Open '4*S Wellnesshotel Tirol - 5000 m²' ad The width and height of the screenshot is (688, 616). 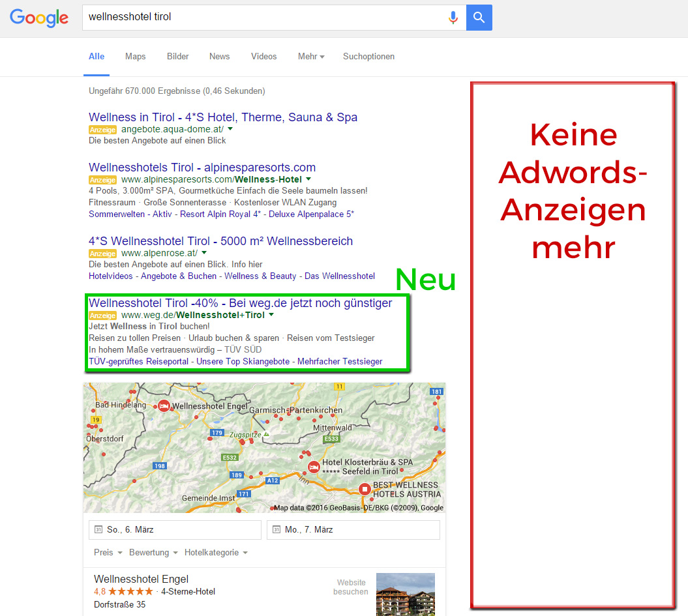tap(220, 241)
